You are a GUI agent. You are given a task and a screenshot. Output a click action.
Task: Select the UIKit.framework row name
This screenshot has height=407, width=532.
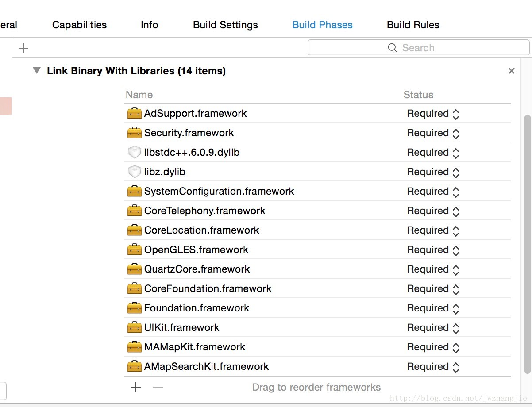tap(181, 328)
